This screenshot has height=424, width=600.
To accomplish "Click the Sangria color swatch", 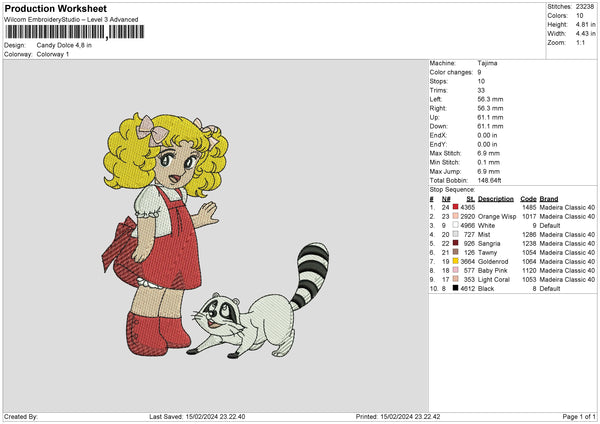I will [x=455, y=243].
